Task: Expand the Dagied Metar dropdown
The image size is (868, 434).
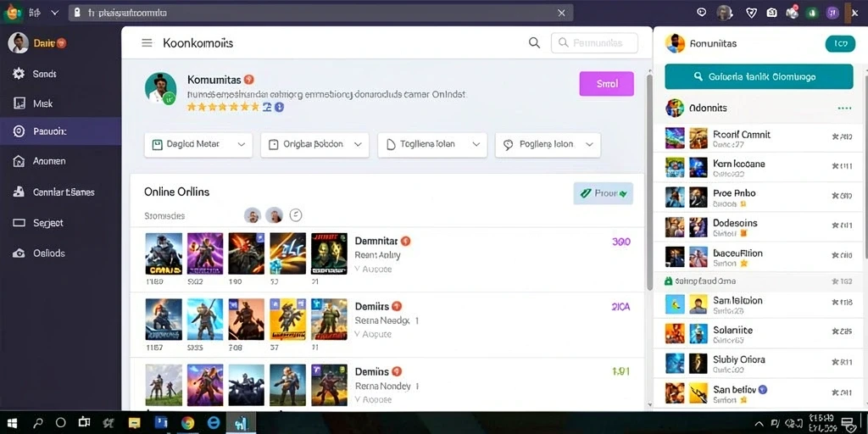Action: (198, 144)
